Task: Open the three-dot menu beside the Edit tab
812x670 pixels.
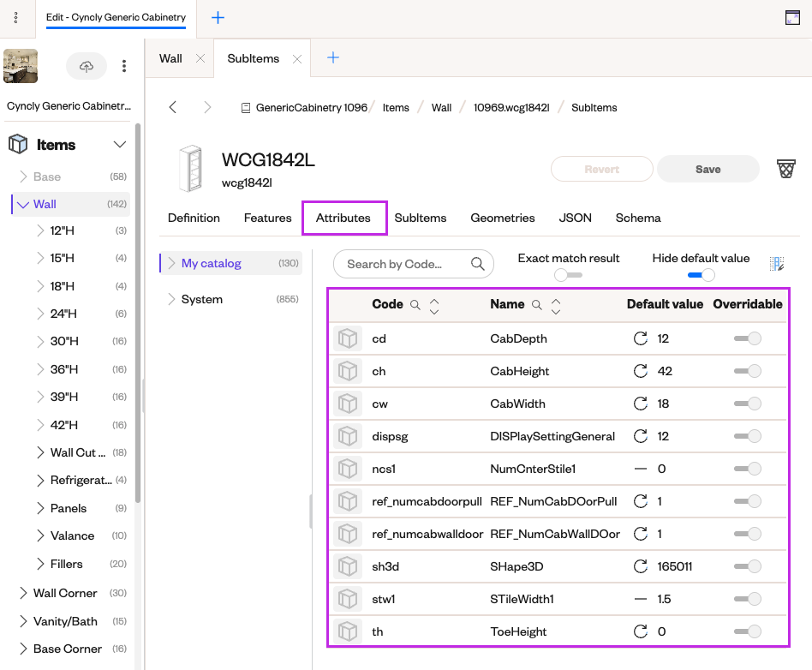Action: click(15, 18)
